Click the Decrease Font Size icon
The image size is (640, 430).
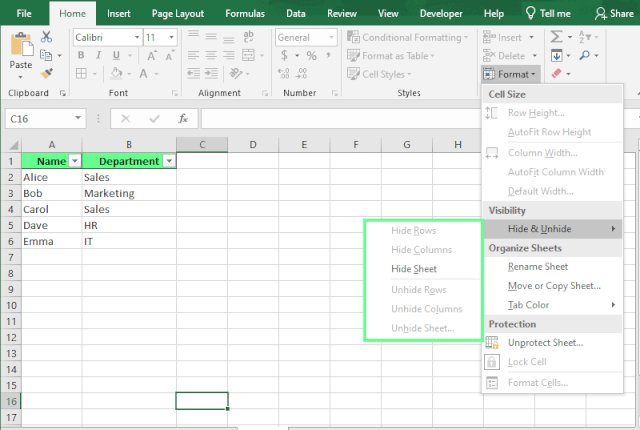point(169,55)
